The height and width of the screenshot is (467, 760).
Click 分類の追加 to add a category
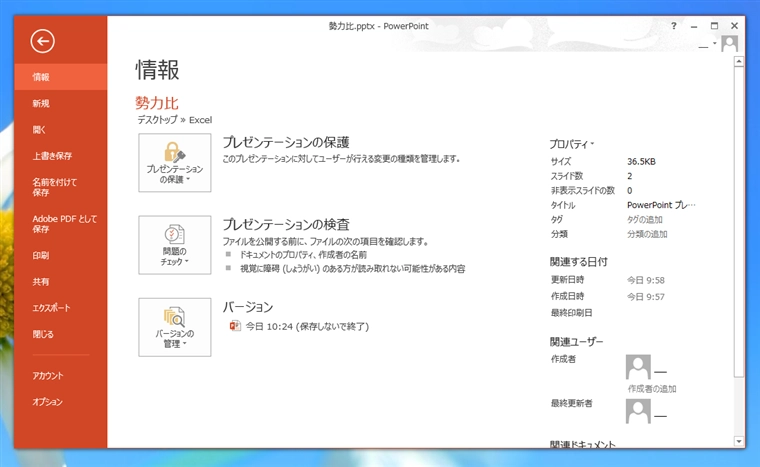click(x=647, y=234)
